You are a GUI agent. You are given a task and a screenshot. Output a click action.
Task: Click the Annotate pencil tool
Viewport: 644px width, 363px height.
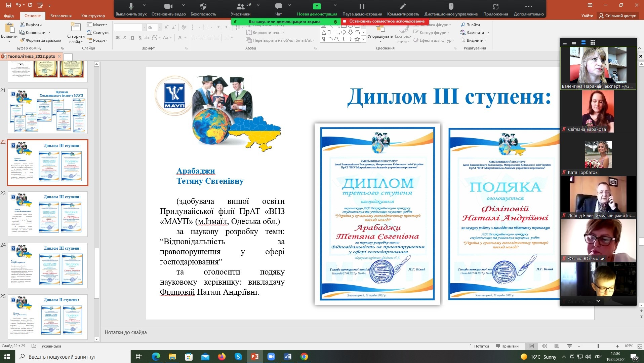tap(403, 9)
